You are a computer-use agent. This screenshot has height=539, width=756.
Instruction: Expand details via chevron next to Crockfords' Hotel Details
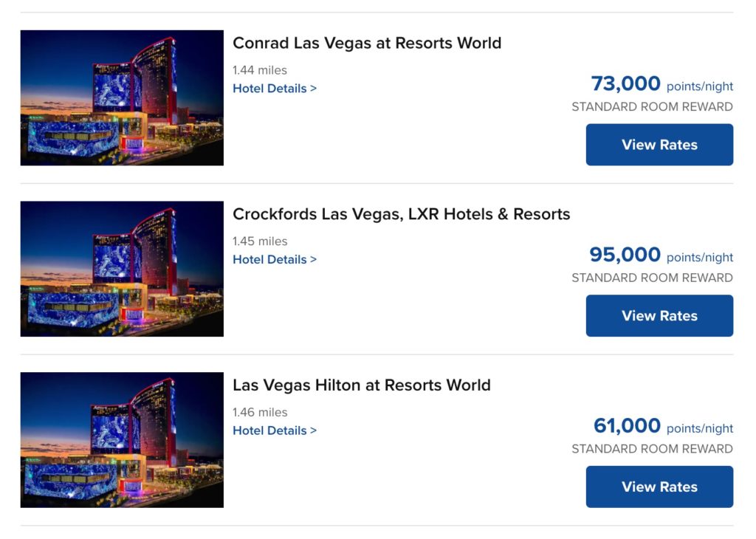[x=314, y=259]
